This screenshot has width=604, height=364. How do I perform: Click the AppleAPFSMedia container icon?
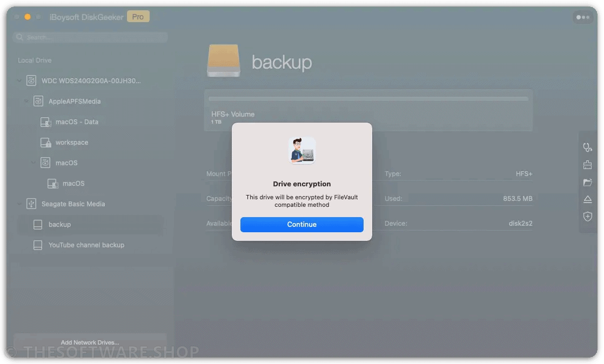pos(38,102)
